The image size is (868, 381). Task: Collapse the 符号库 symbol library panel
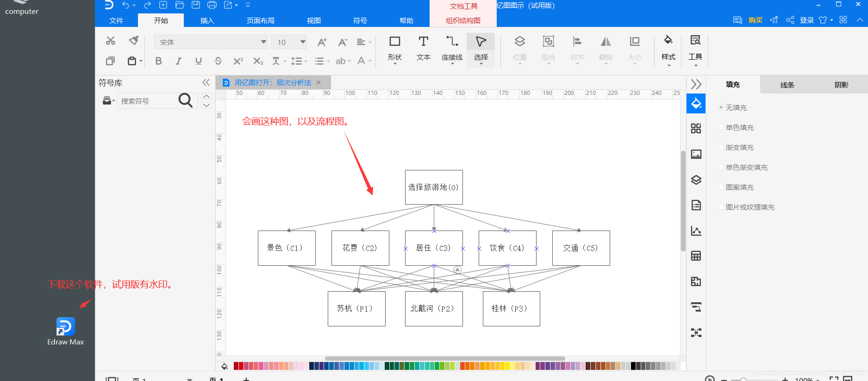(206, 82)
